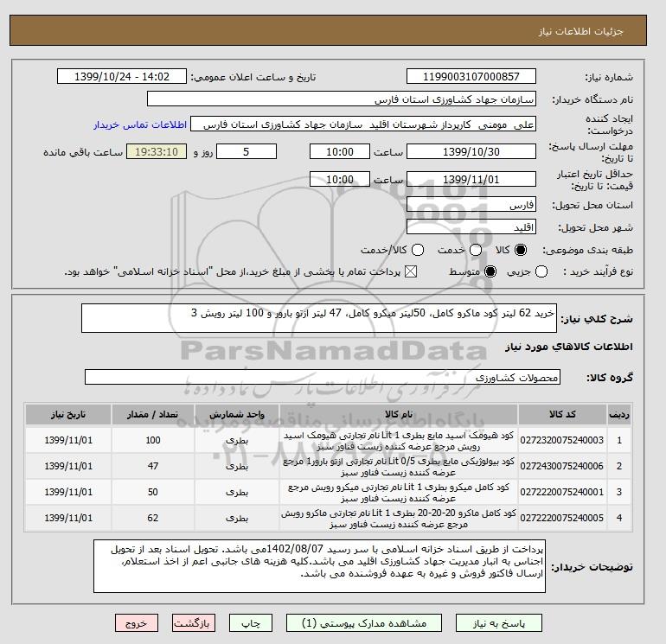Click the macro 20-20-20 fertilizer product name
Screen dimensions: 666x644
click(x=399, y=519)
